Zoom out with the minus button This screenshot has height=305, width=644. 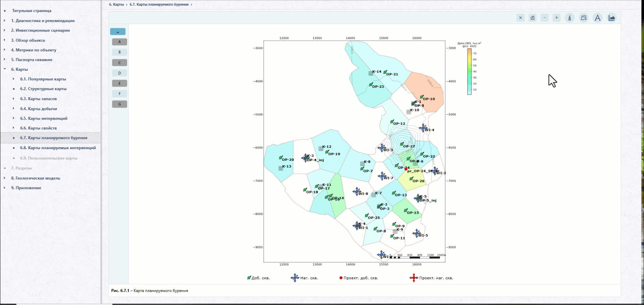545,18
